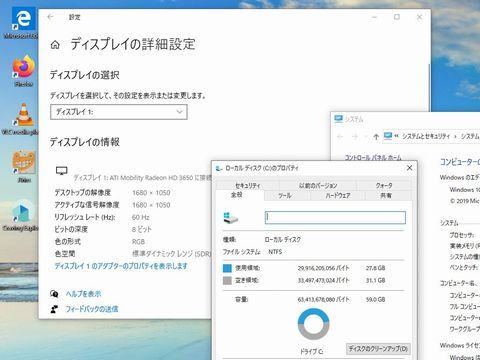Click the 59.0 GB capacity value
This screenshot has width=480, height=360.
tap(375, 300)
